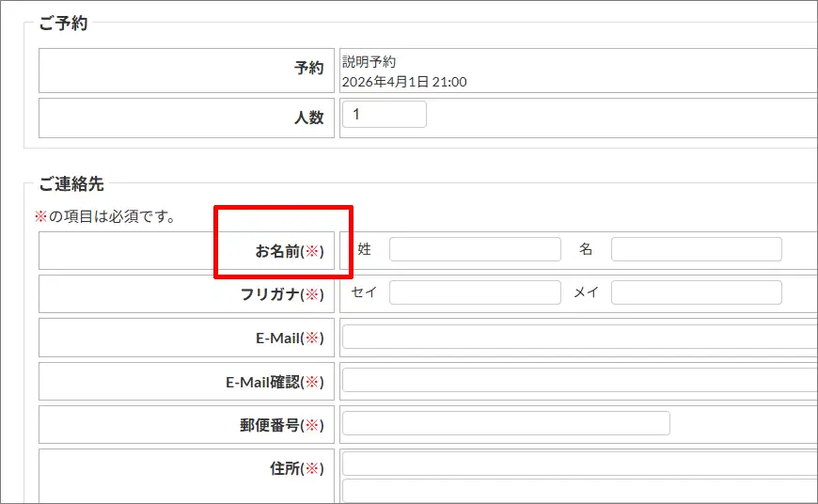Select the 郵便番号 postal code input
This screenshot has width=818, height=504.
coord(506,423)
